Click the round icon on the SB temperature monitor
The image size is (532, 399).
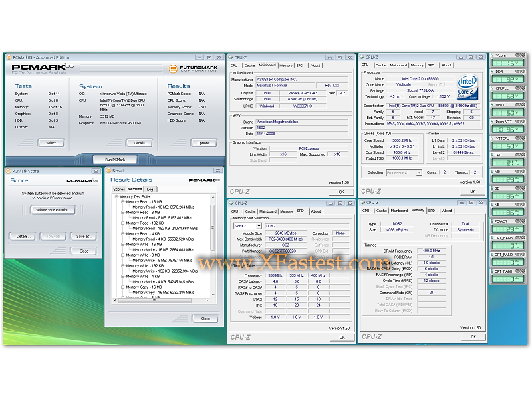click(x=523, y=188)
